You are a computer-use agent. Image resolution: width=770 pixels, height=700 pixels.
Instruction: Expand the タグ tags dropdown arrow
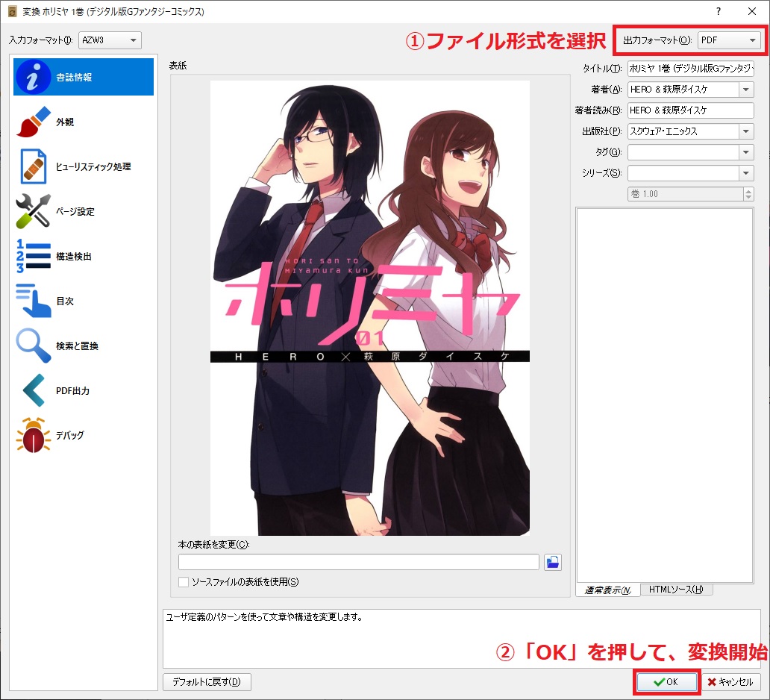(746, 152)
